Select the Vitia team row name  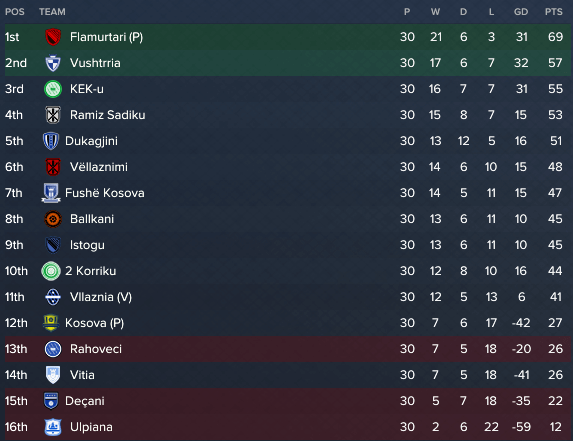(82, 375)
